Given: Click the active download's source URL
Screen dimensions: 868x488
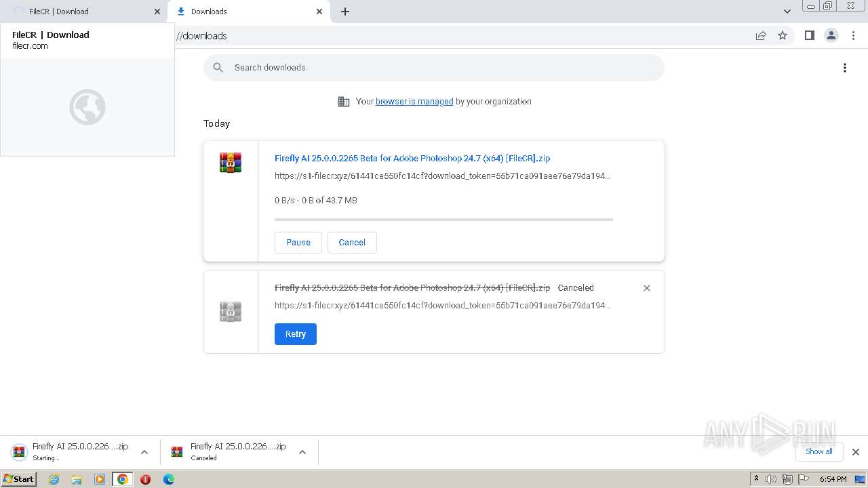Looking at the screenshot, I should (x=442, y=176).
